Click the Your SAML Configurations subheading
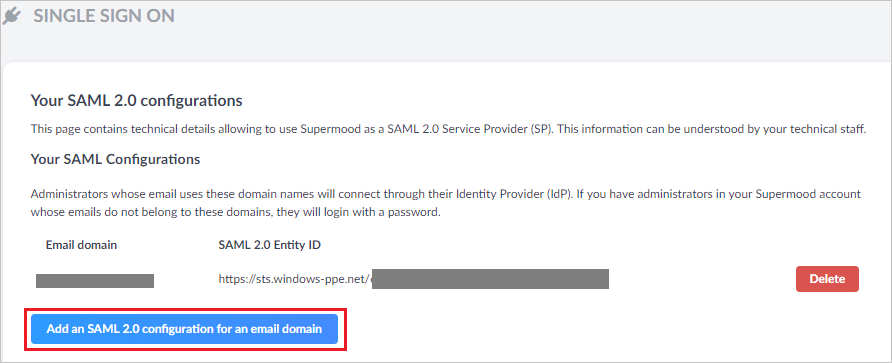892x363 pixels. 115,159
